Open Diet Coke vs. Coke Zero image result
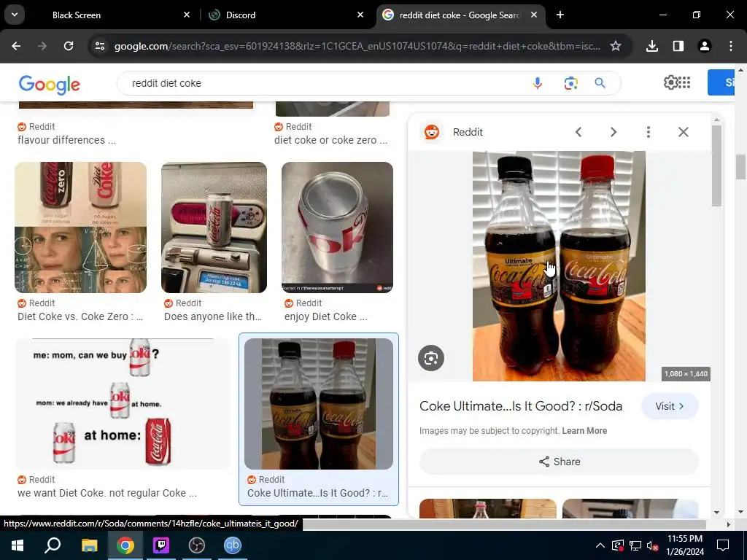The height and width of the screenshot is (560, 747). (80, 227)
